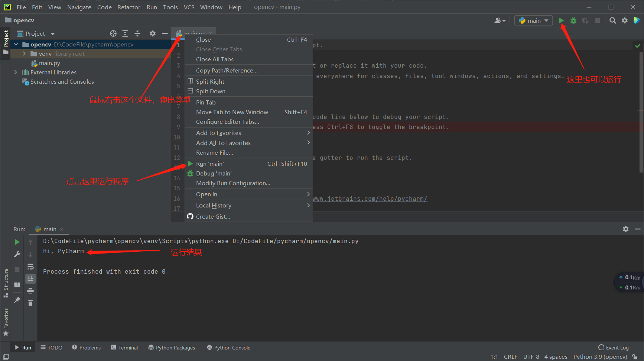Collapse the opencv project root node
Viewport: 644px width, 361px height.
point(16,44)
